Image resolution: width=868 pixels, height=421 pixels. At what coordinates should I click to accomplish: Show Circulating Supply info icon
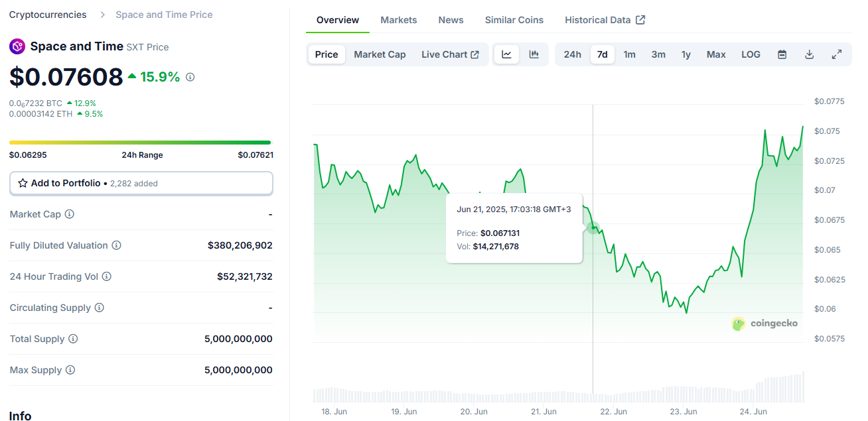coord(99,308)
